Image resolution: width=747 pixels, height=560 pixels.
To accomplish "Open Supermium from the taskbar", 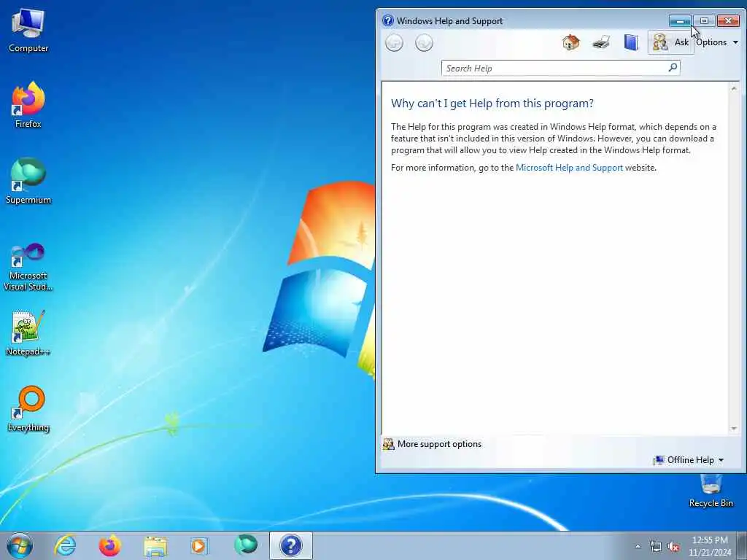I will 245,545.
